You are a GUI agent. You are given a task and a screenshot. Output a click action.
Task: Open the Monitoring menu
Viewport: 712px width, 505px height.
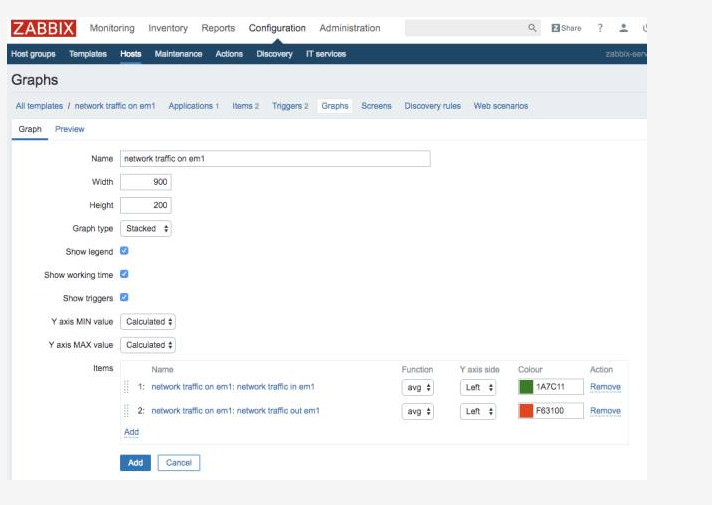pyautogui.click(x=112, y=28)
